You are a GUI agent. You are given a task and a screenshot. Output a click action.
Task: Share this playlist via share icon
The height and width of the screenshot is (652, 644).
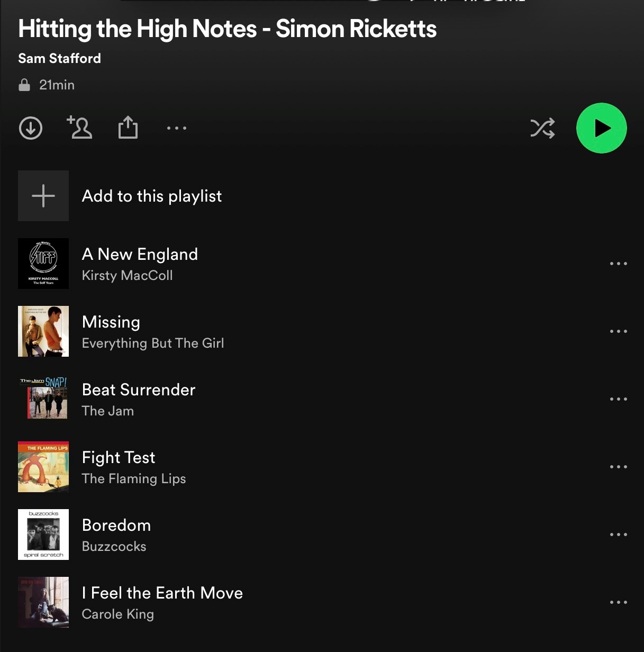click(x=128, y=128)
